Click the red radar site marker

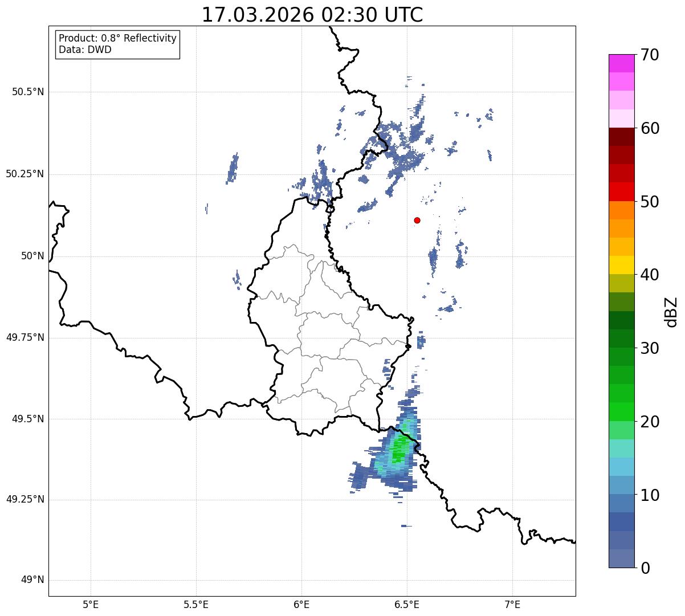coord(417,220)
